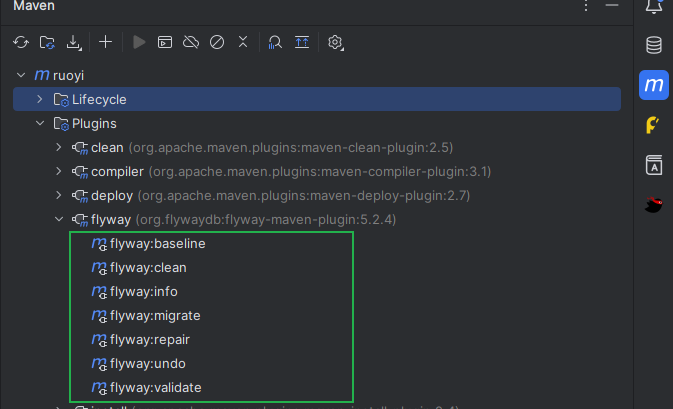The width and height of the screenshot is (673, 409).
Task: Click the Download Sources icon in the toolbar
Action: pos(73,42)
